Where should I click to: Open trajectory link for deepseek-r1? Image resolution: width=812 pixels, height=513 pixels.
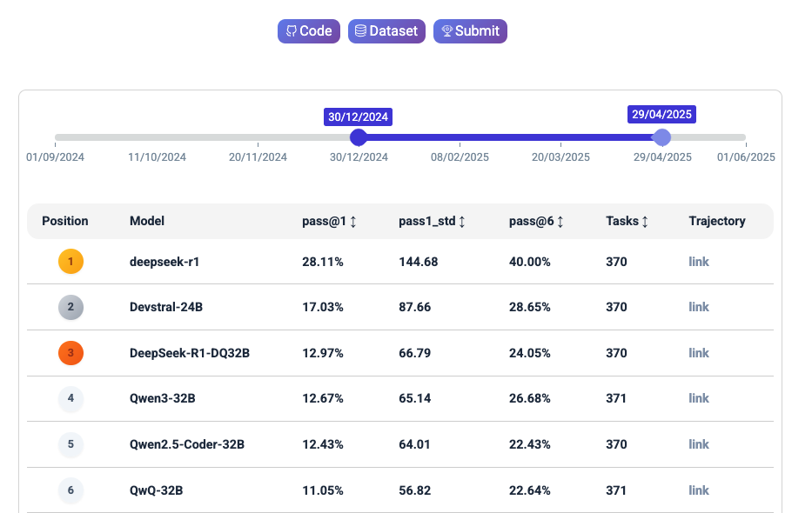[698, 262]
